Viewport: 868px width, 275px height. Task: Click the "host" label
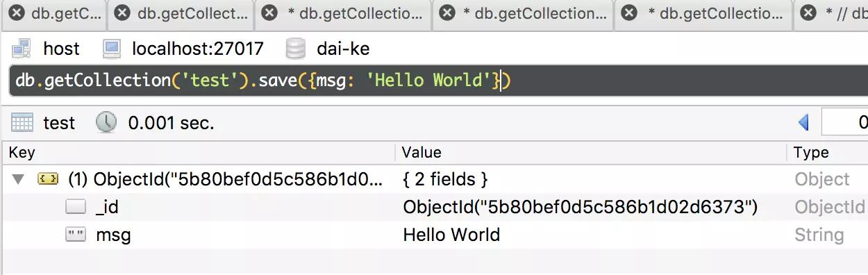pyautogui.click(x=61, y=49)
